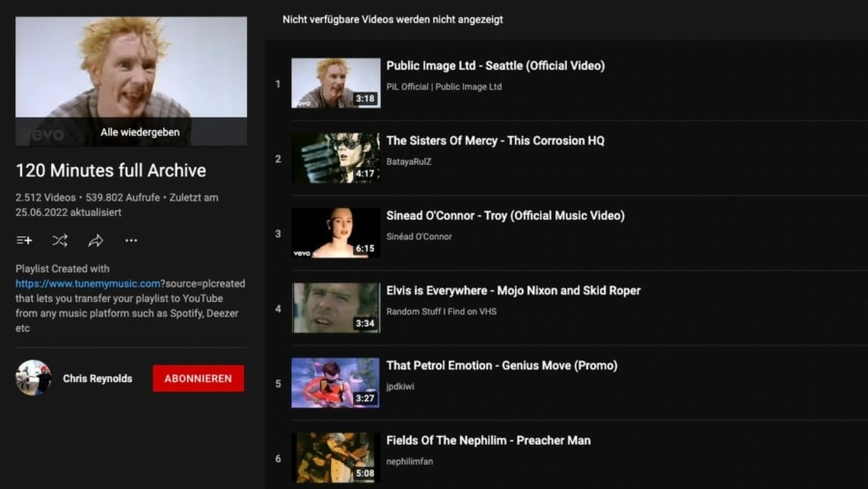
Task: Click Chris Reynolds channel avatar
Action: [x=34, y=378]
